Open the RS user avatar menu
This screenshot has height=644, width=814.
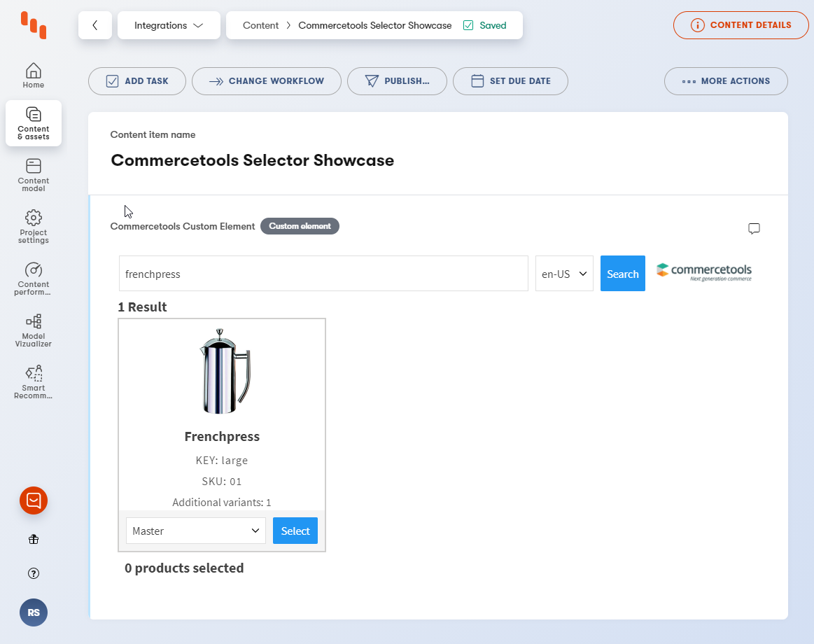[34, 612]
